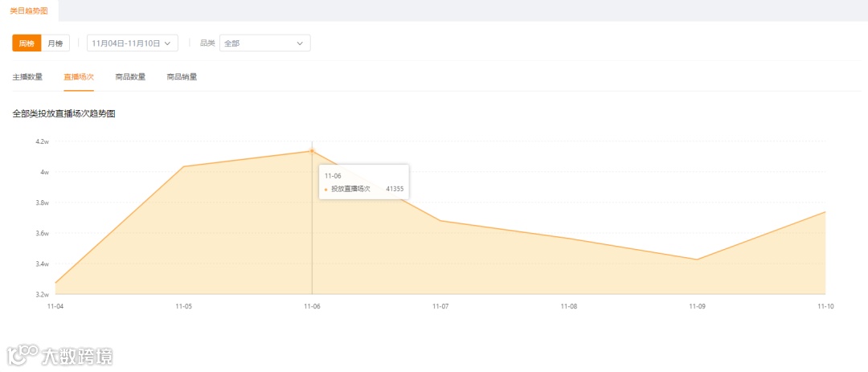Click the 11-08 x-axis date label
Screen dimensions: 868x372
pos(568,306)
